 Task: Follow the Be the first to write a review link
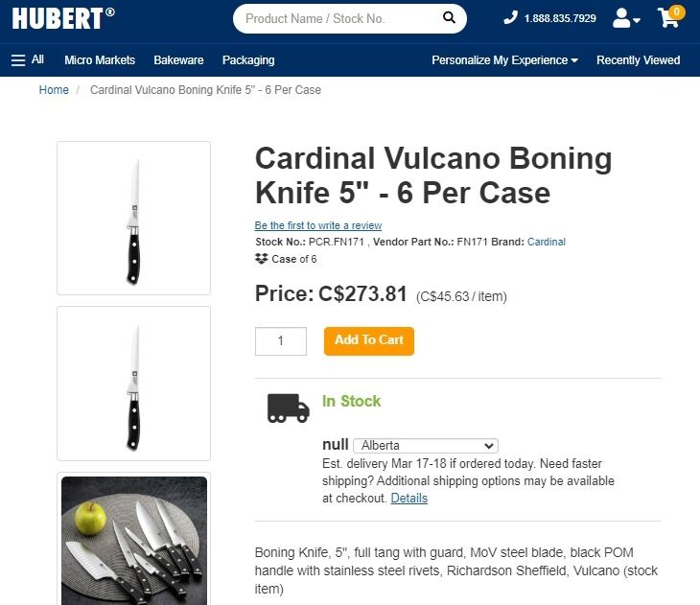[x=318, y=226]
